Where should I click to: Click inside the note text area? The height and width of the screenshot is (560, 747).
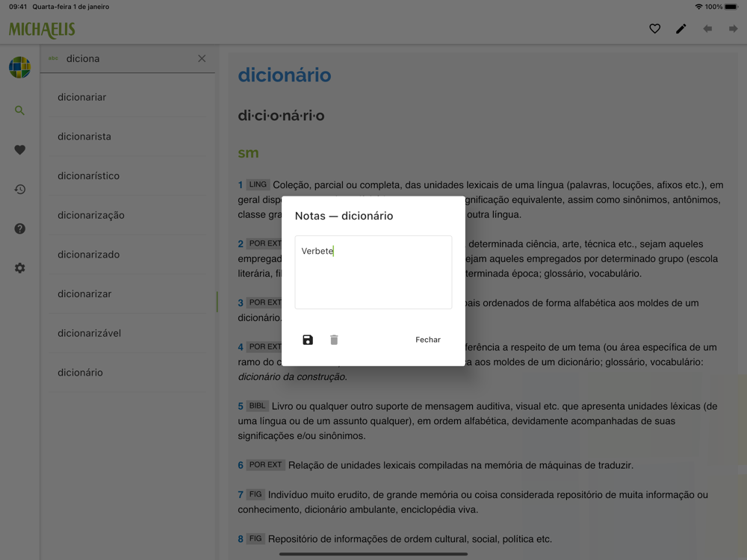pyautogui.click(x=373, y=272)
